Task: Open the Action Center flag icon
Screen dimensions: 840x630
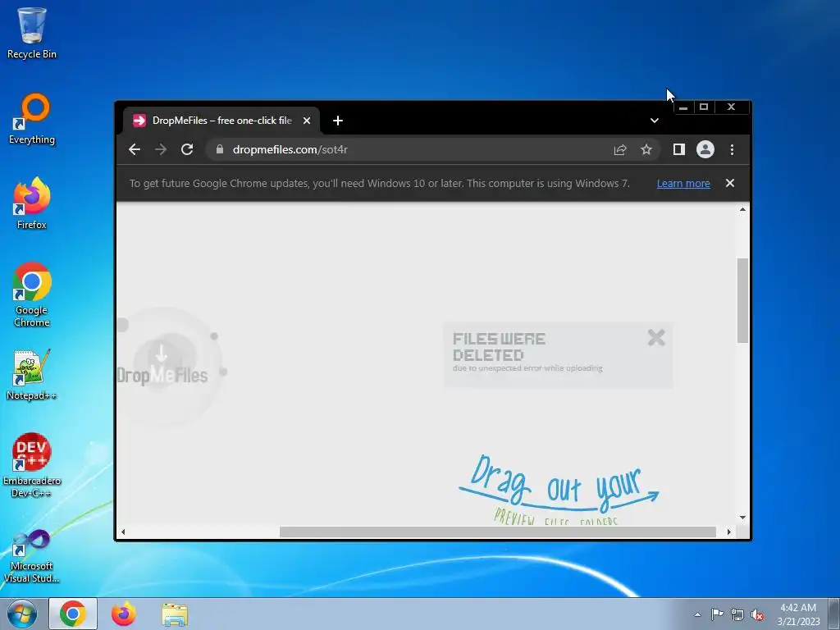Action: tap(717, 614)
